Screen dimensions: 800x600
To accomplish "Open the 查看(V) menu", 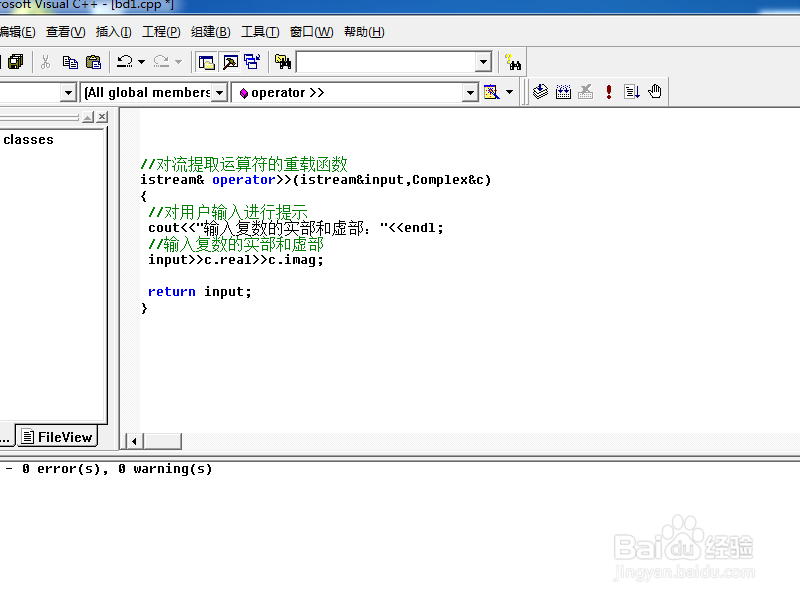I will click(66, 32).
